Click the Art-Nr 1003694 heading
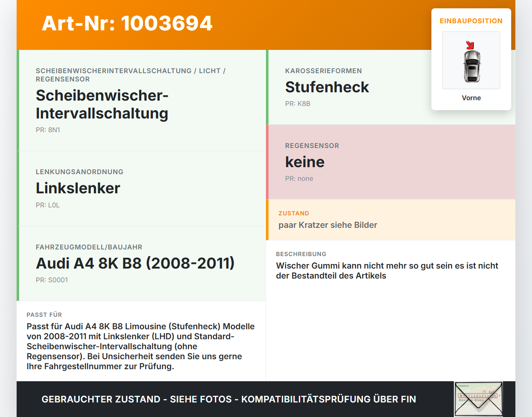 (x=127, y=24)
